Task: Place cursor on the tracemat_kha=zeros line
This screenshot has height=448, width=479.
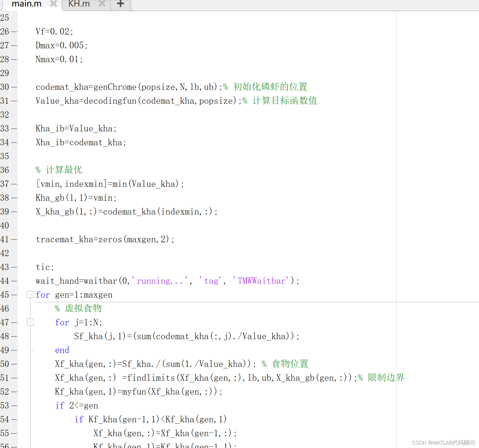Action: click(x=105, y=239)
